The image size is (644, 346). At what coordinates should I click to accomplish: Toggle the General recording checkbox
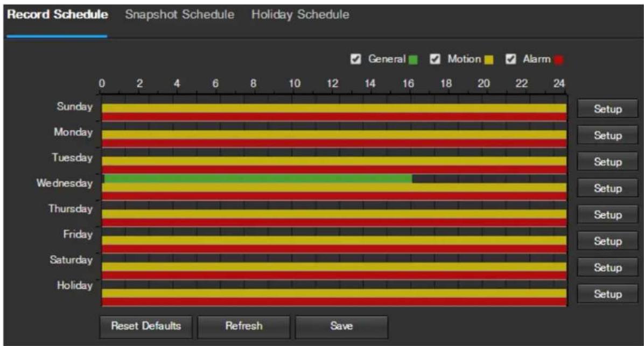click(x=356, y=59)
